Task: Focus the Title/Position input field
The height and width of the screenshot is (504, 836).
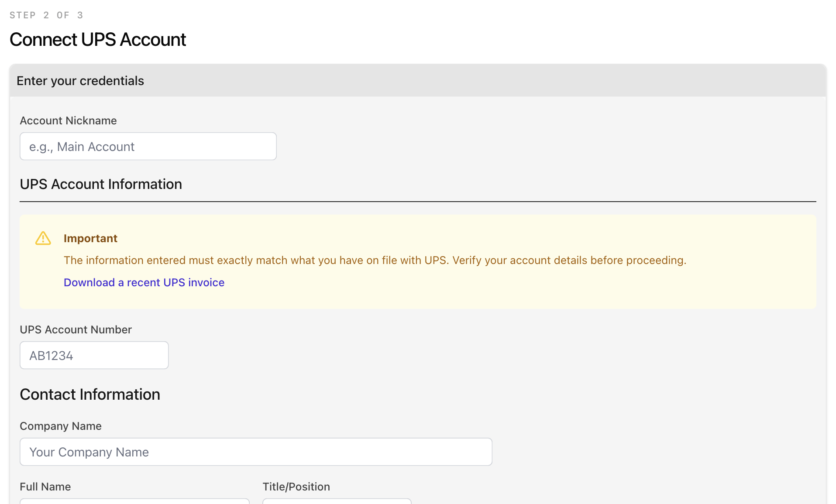Action: point(337,501)
